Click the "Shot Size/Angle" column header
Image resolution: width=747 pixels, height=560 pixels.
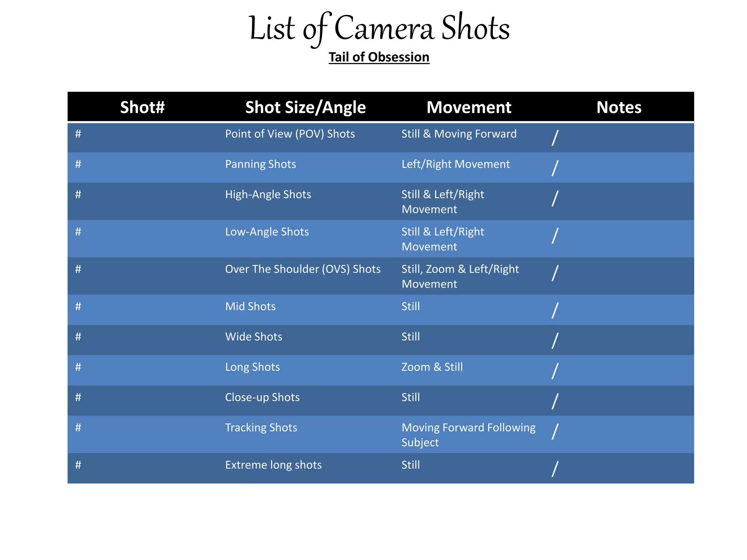point(305,107)
